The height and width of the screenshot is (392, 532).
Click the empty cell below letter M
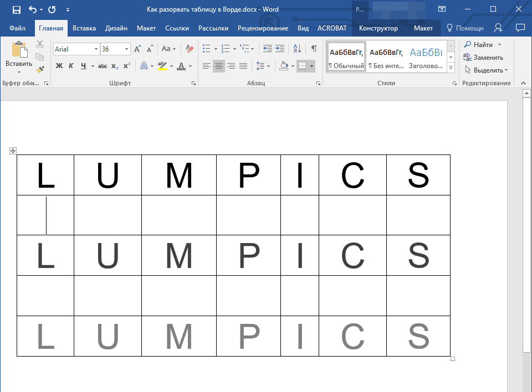point(178,215)
